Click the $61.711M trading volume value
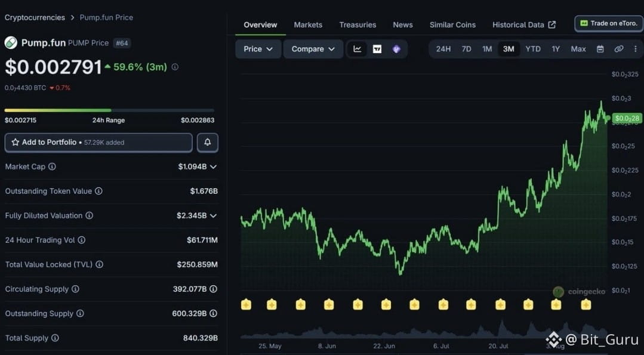Screen dimensions: 644x355 (202, 240)
